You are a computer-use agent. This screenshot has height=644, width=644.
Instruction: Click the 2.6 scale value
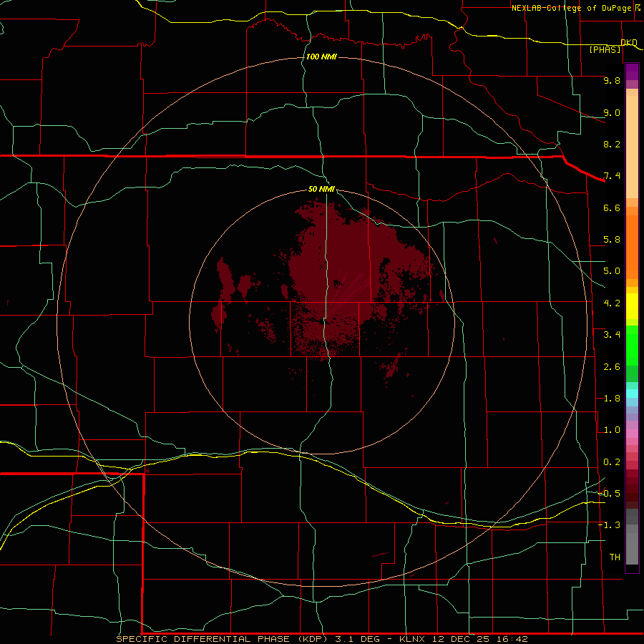tap(612, 367)
